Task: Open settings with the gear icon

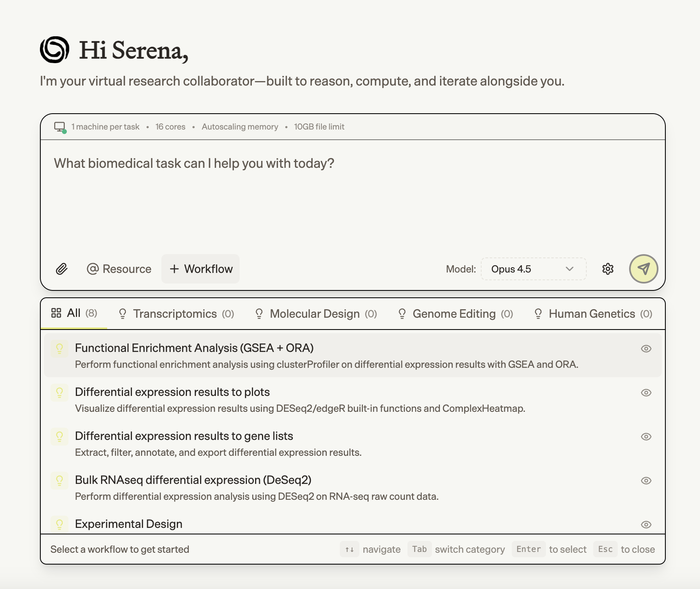Action: pos(608,269)
